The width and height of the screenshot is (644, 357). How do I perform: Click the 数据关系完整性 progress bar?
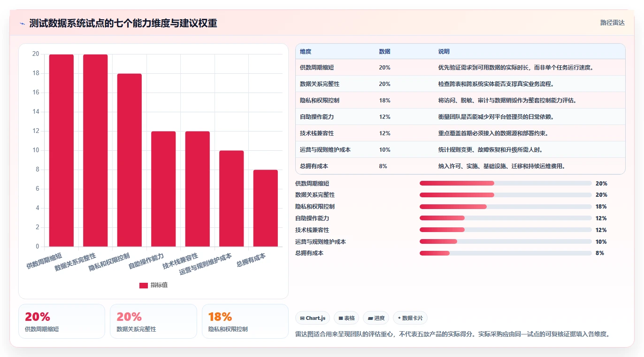point(506,195)
